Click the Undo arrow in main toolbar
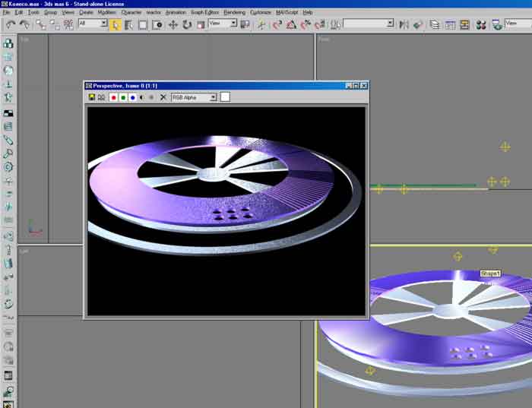The image size is (532, 408). coord(11,25)
